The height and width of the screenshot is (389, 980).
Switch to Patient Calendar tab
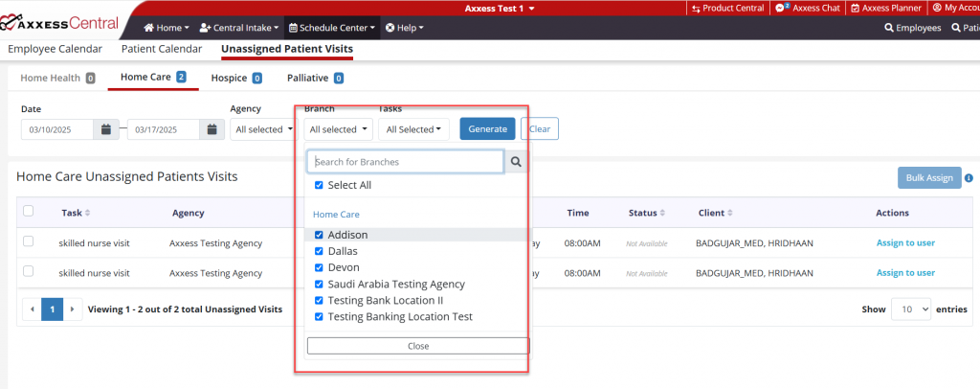point(162,49)
